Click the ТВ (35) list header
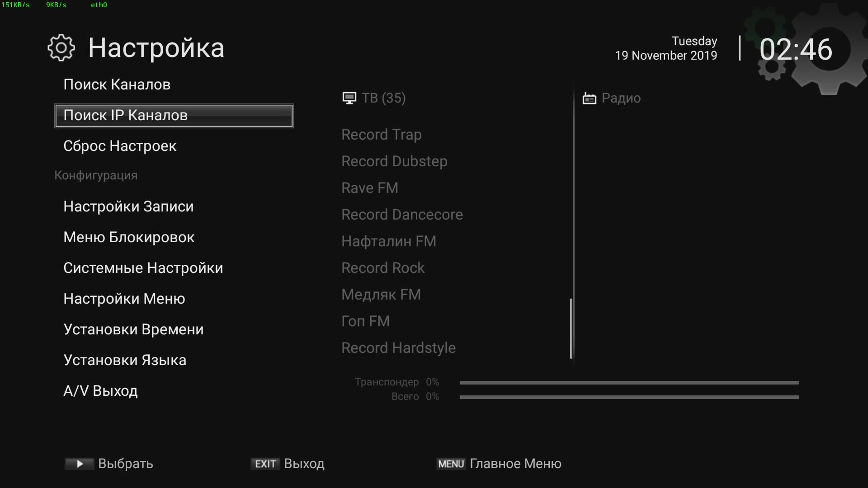The width and height of the screenshot is (868, 488). [383, 98]
